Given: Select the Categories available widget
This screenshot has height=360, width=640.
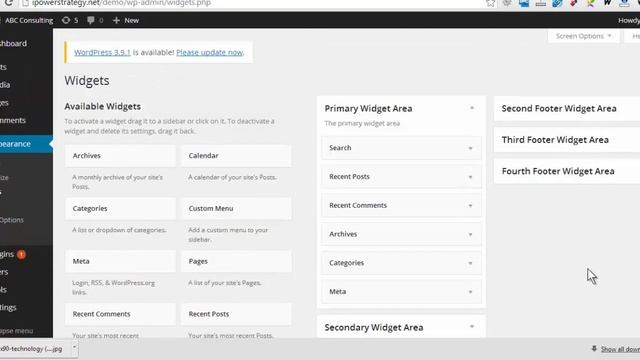Looking at the screenshot, I should click(x=120, y=209).
